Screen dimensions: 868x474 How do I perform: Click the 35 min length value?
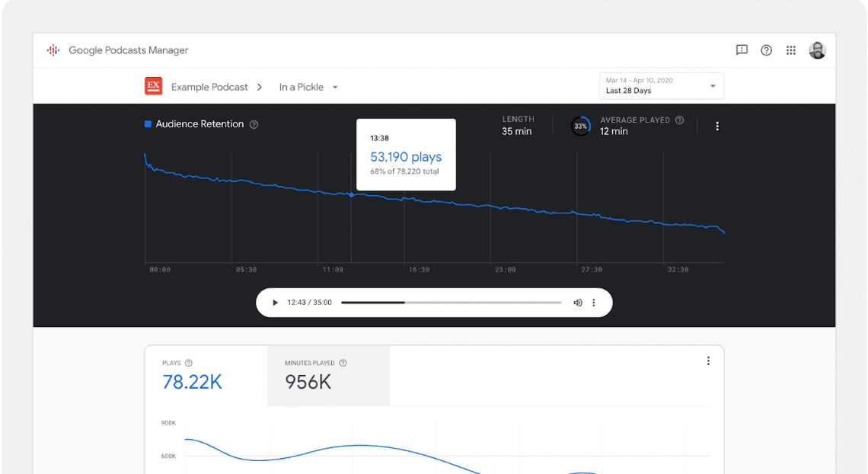point(516,131)
